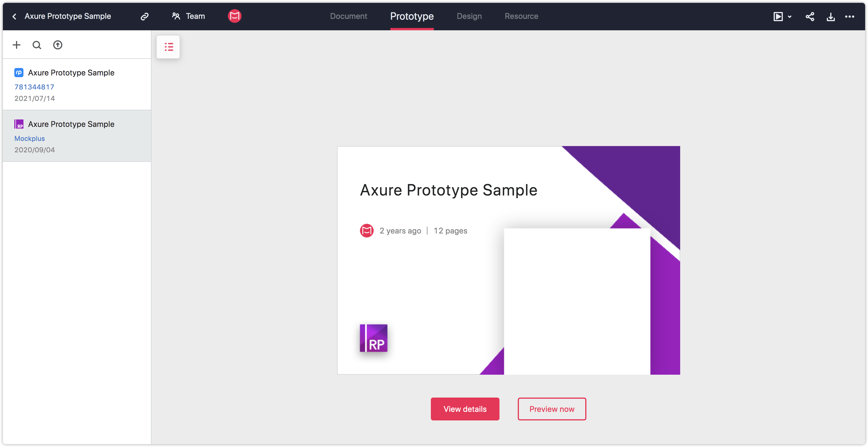Share the project via share icon
Viewport: 868px width, 447px height.
pos(810,17)
